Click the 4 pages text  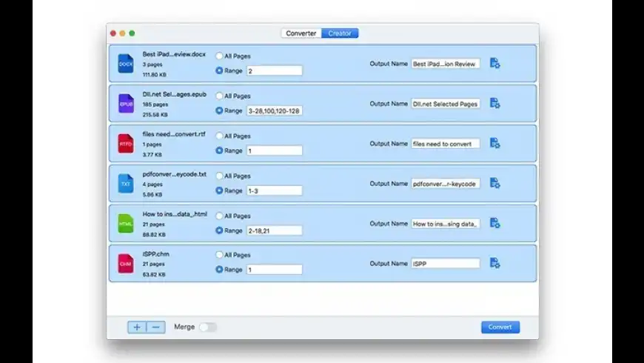pos(152,184)
